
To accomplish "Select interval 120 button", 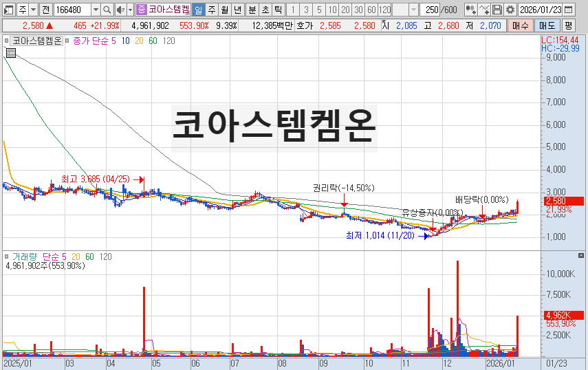I will [384, 10].
